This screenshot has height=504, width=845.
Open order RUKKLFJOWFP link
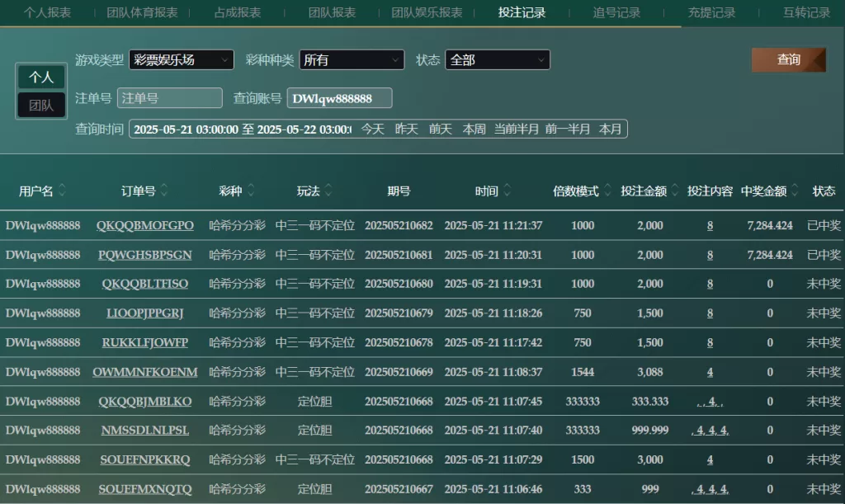(x=145, y=342)
